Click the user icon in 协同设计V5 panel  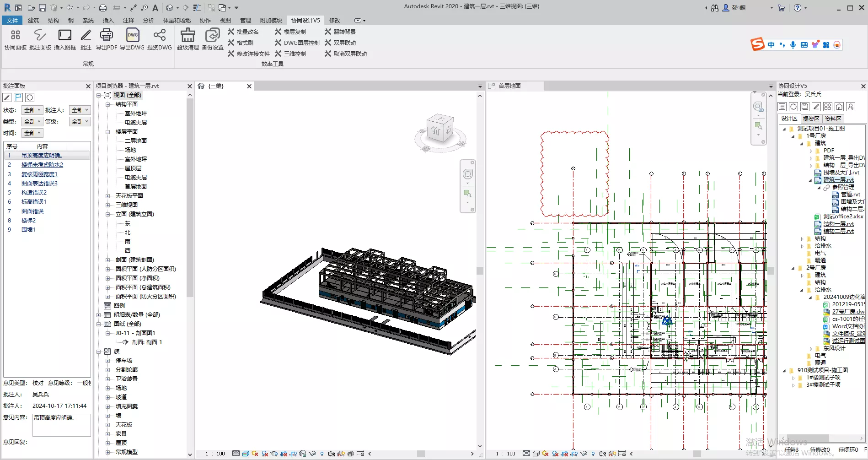[851, 107]
